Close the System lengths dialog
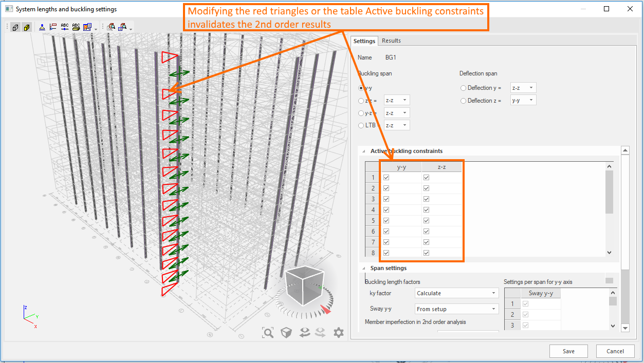 click(630, 9)
